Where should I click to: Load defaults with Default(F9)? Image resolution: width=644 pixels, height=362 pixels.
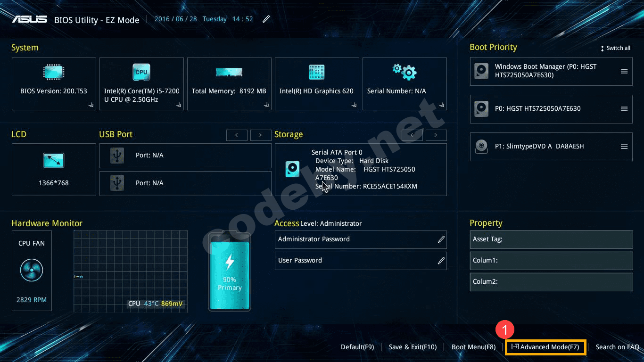point(357,347)
